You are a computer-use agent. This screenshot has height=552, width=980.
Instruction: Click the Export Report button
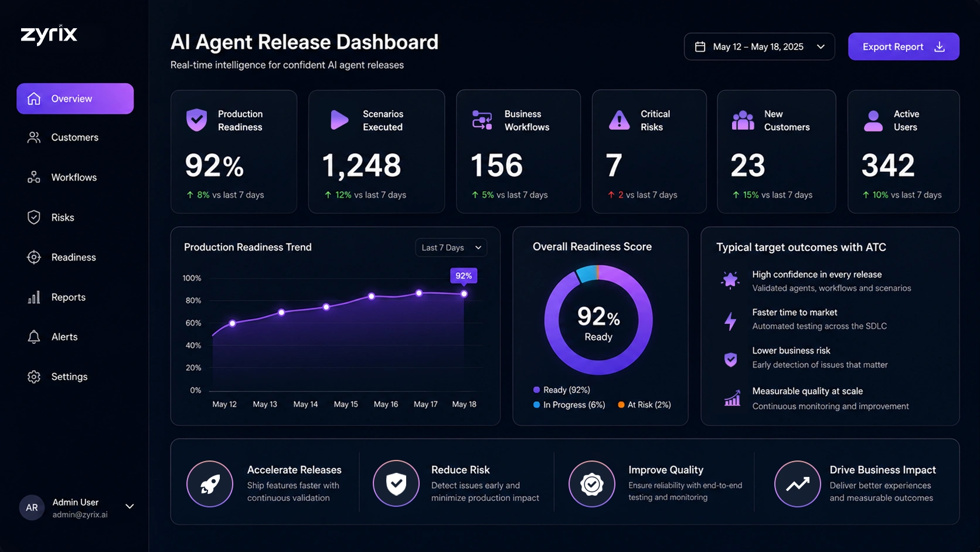coord(903,47)
